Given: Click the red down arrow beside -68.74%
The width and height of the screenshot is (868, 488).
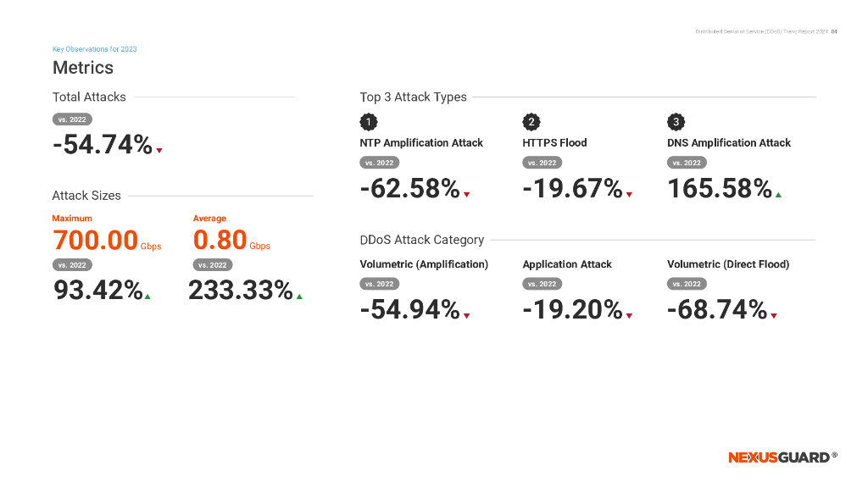Looking at the screenshot, I should [x=774, y=316].
